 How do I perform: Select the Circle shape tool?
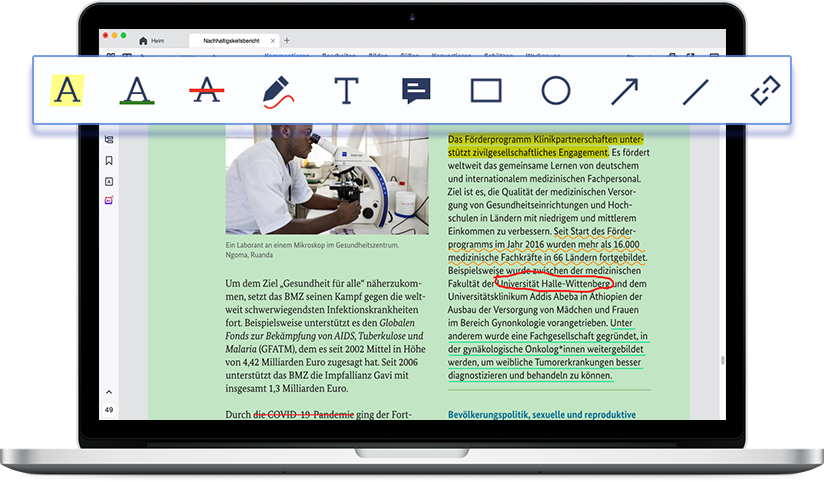click(x=556, y=91)
